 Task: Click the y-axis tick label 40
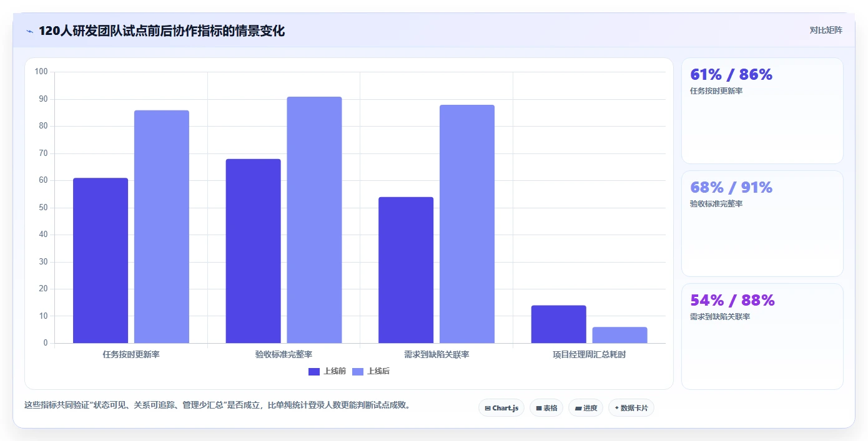pyautogui.click(x=43, y=235)
